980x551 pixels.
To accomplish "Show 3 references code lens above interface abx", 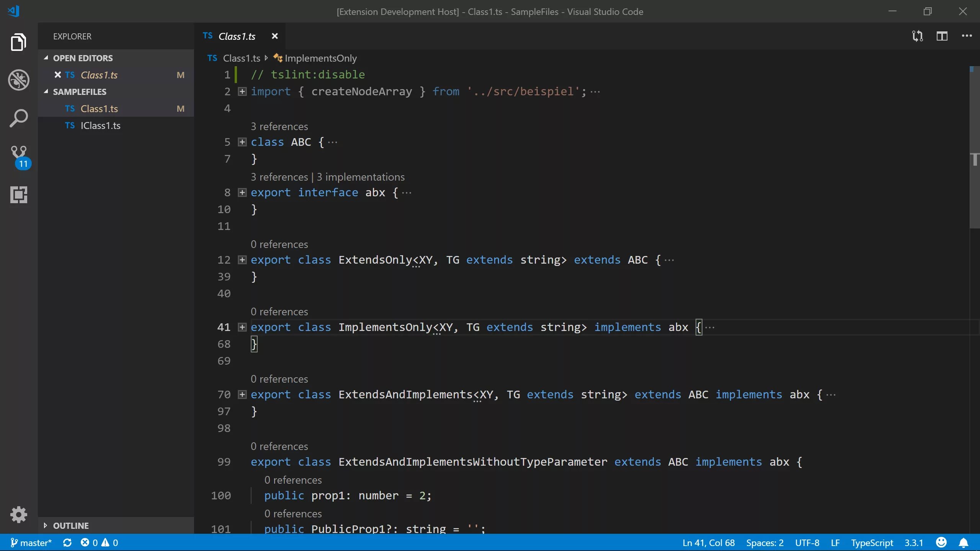I will click(x=279, y=177).
